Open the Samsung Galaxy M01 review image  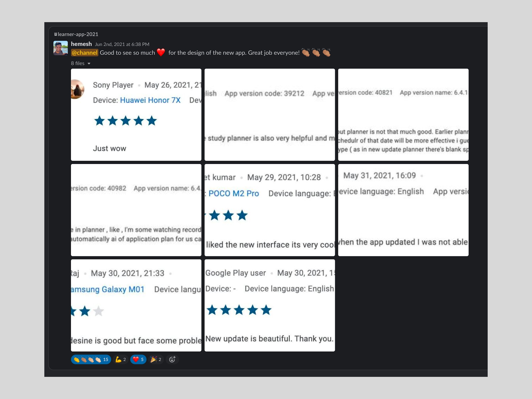click(136, 305)
